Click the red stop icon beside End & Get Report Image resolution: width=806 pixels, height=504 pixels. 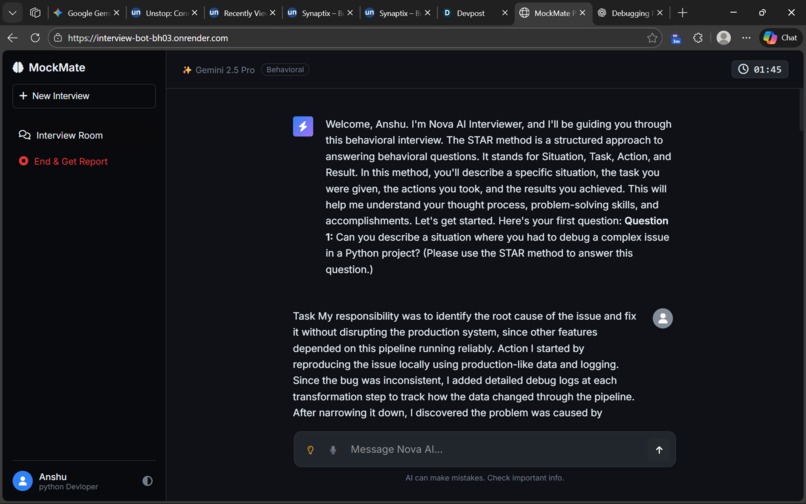click(x=23, y=161)
